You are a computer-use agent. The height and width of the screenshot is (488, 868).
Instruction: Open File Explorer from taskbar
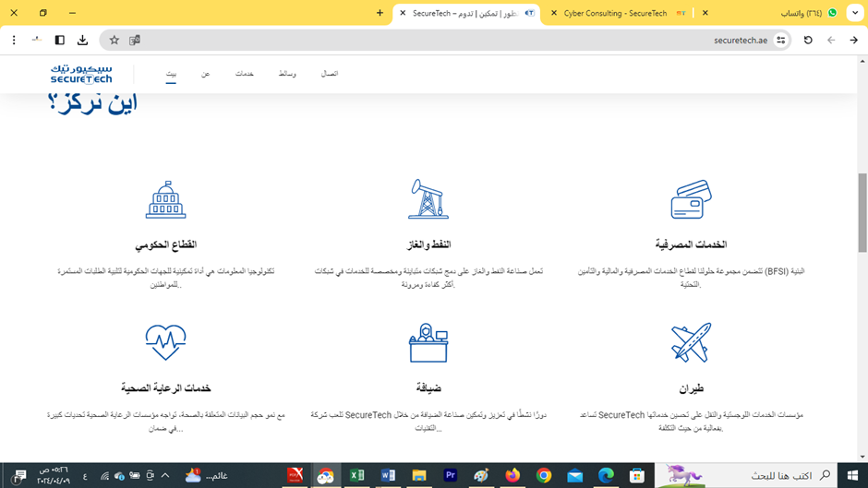tap(419, 475)
